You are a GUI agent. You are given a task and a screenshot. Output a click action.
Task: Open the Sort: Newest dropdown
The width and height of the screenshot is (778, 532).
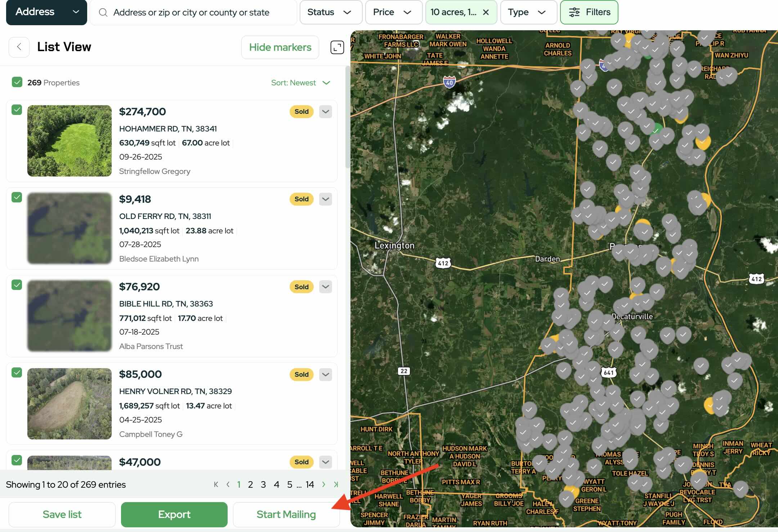point(301,83)
